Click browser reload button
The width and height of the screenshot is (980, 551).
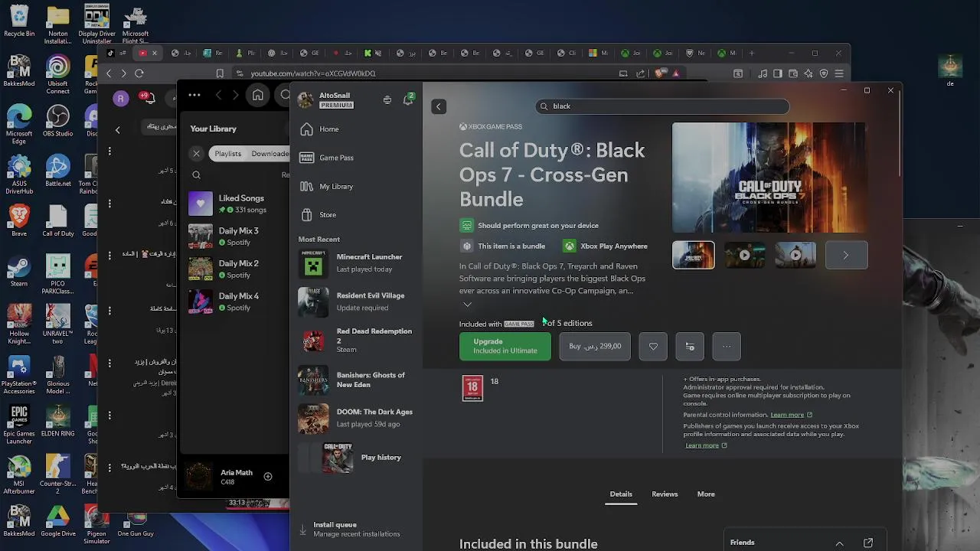139,73
